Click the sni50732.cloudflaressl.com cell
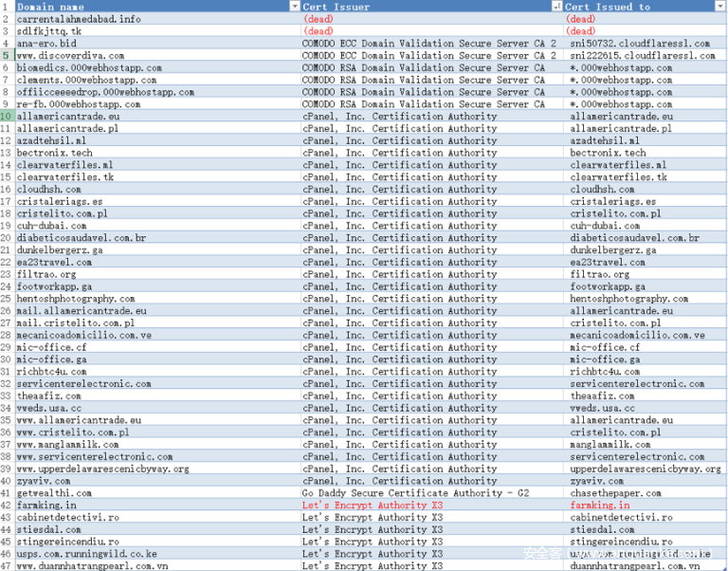 [x=640, y=44]
